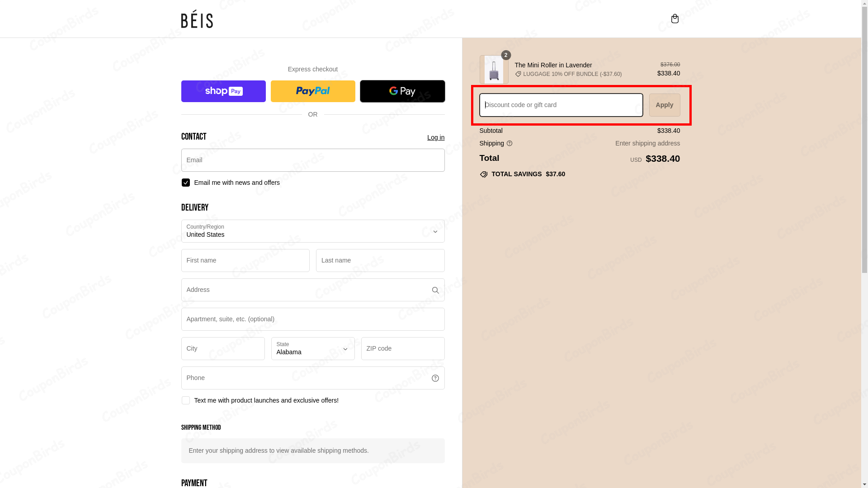Click the phone number help icon
The image size is (868, 488).
click(435, 378)
